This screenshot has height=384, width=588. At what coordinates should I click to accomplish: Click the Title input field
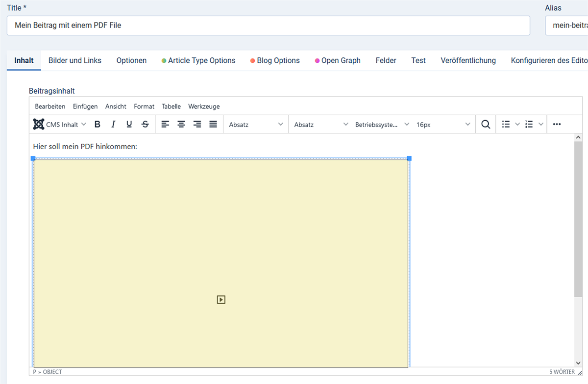coord(268,26)
